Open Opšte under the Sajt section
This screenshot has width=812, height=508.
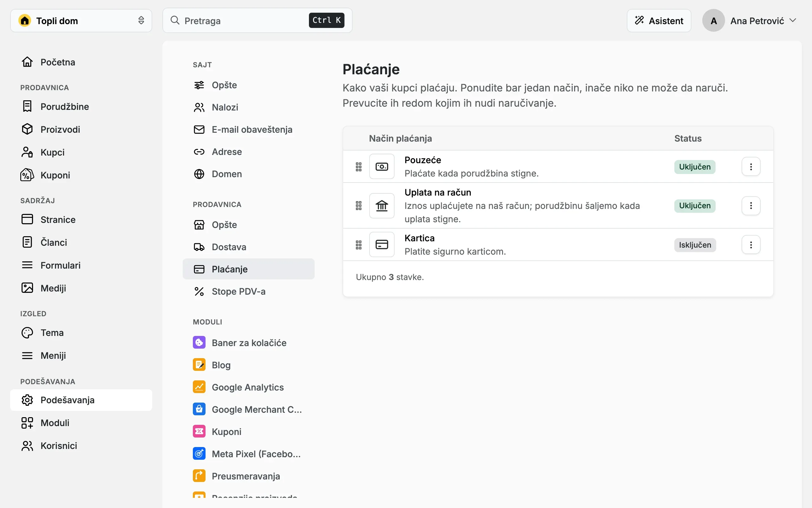(x=248, y=85)
